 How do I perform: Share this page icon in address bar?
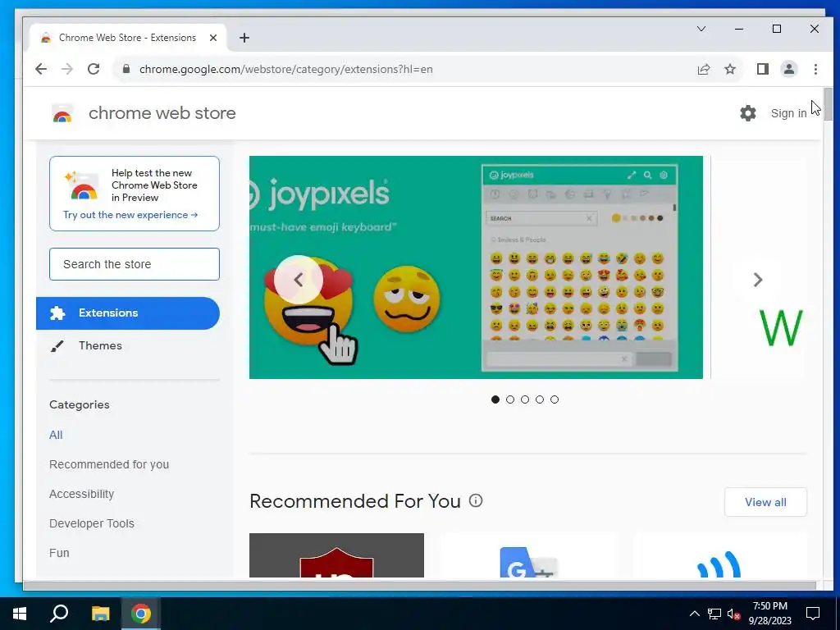coord(704,69)
